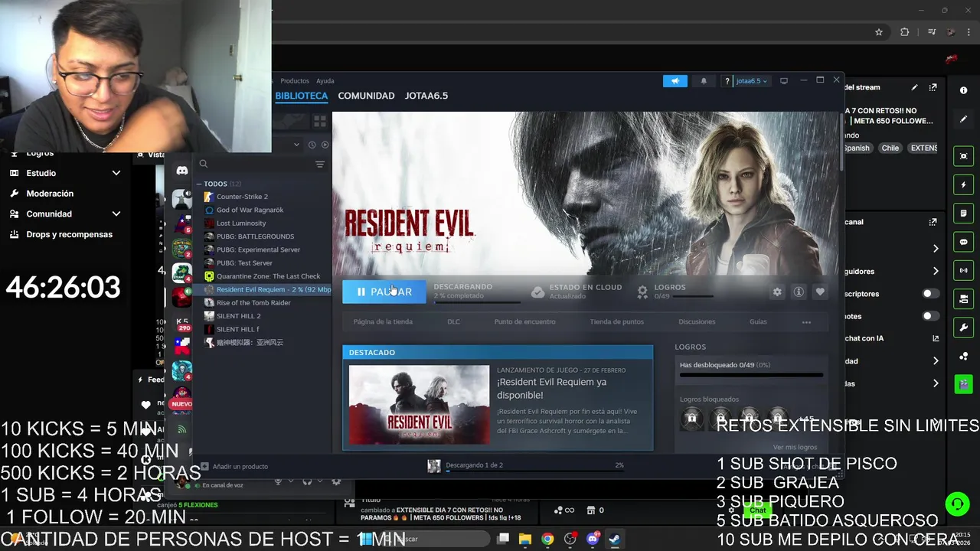
Task: Click the library search field
Action: point(256,164)
